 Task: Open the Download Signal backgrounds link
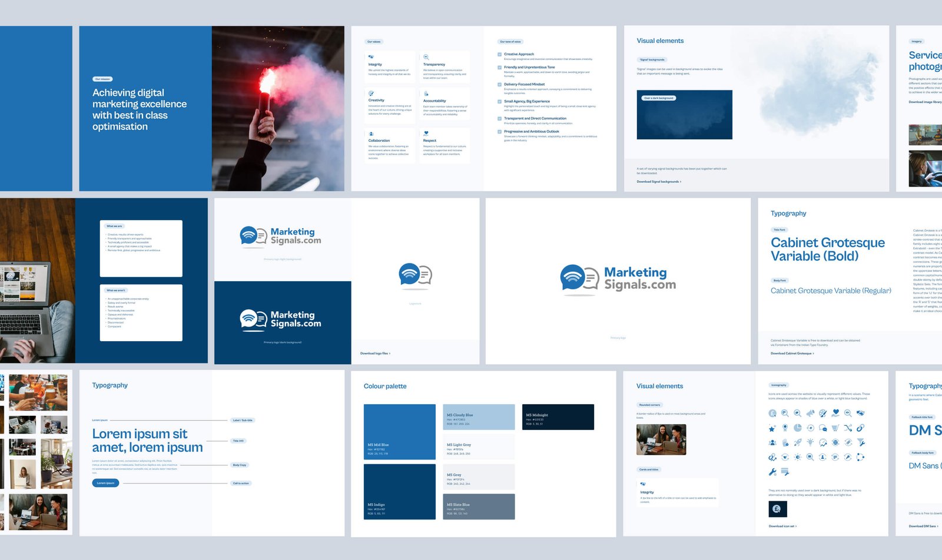point(659,182)
